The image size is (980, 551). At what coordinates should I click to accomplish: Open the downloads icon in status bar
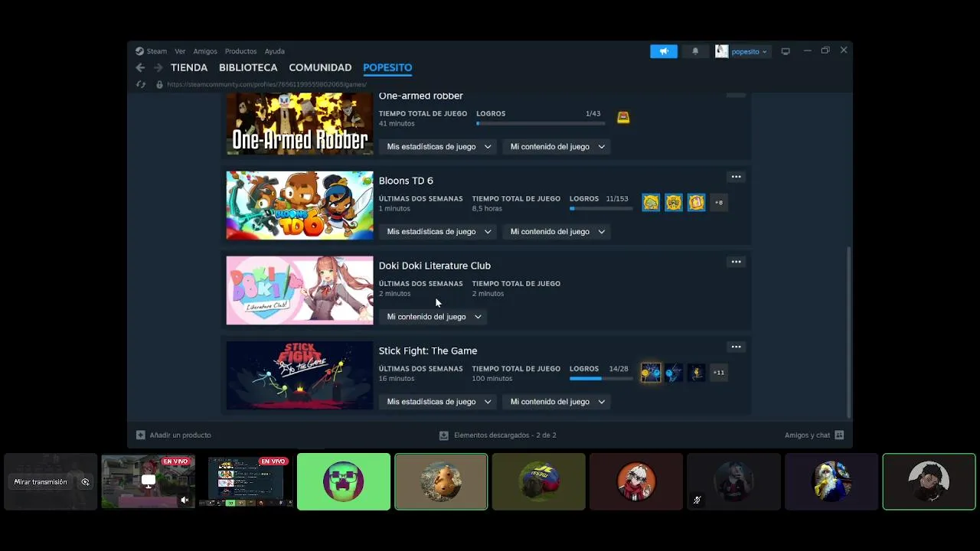[x=444, y=435]
